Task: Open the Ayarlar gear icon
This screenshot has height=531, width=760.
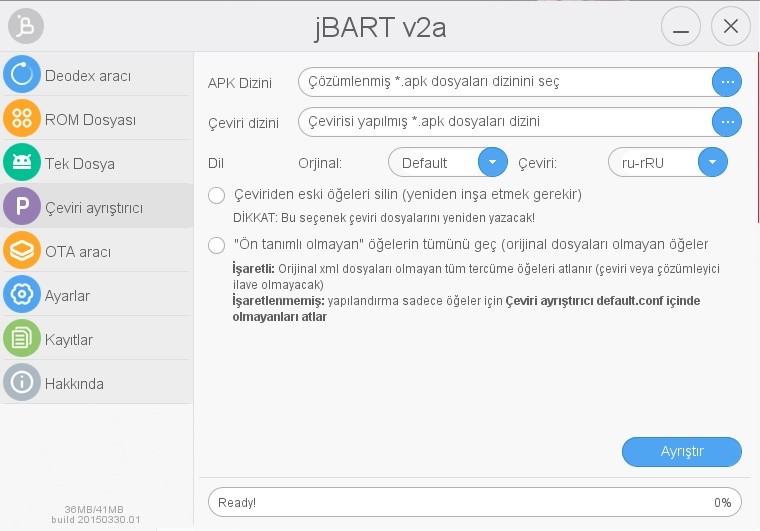Action: point(22,295)
